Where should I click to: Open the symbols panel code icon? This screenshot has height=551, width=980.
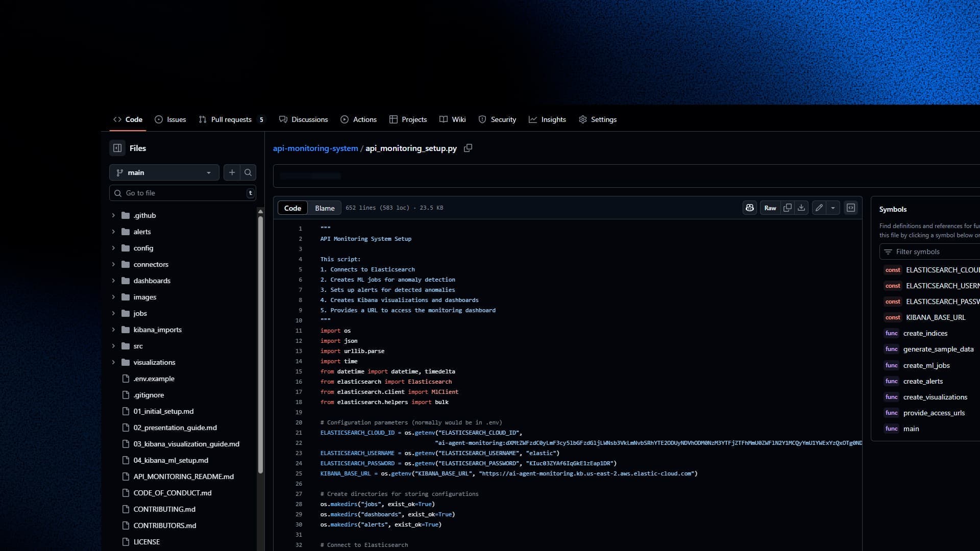pos(851,208)
